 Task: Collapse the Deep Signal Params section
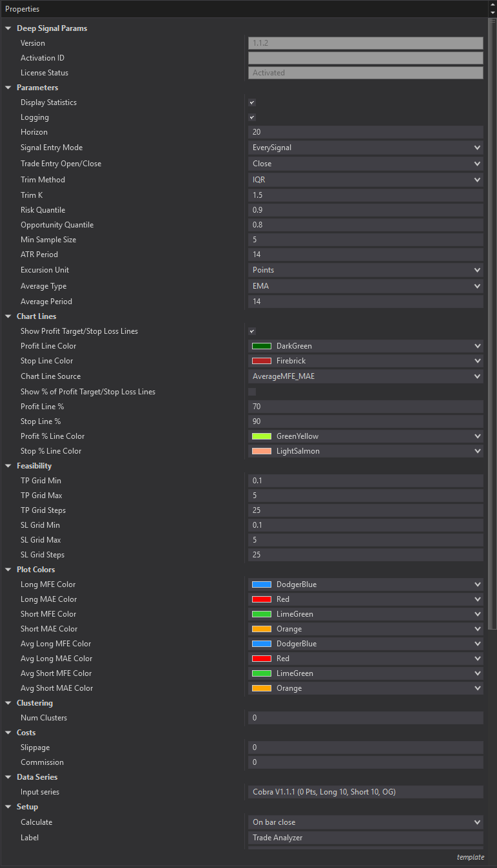pos(8,28)
